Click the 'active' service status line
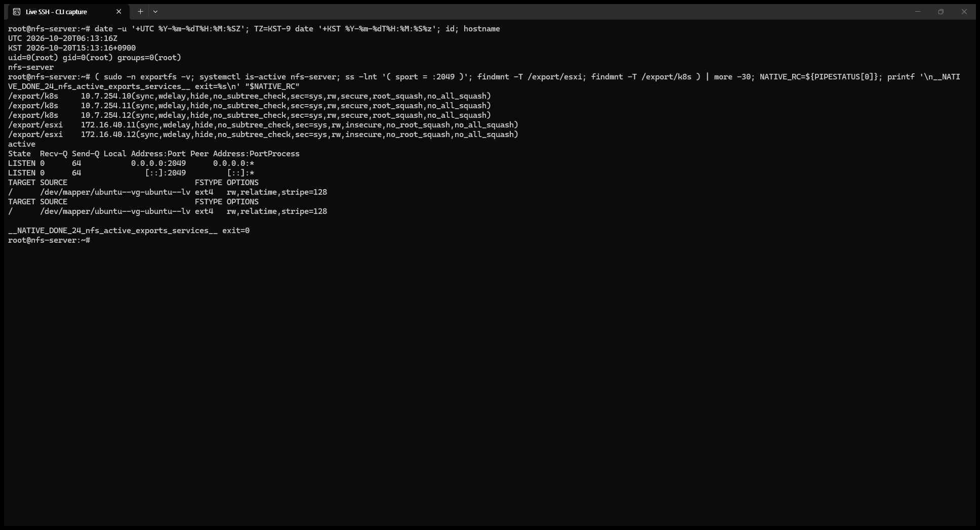 (22, 144)
